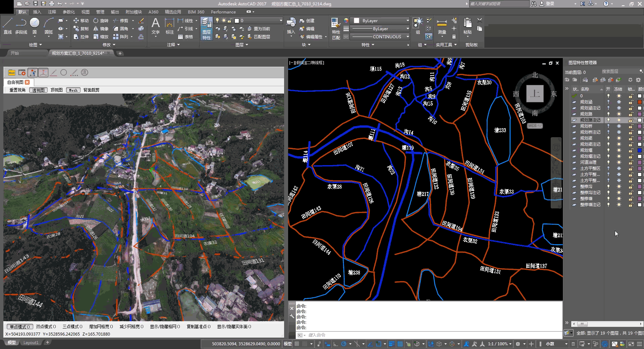644x349 pixels.
Task: Choose the 多段线 polyline tool
Action: (21, 26)
